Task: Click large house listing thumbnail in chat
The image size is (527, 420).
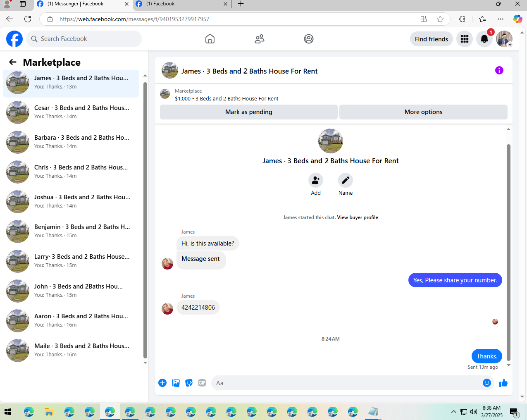Action: (331, 141)
